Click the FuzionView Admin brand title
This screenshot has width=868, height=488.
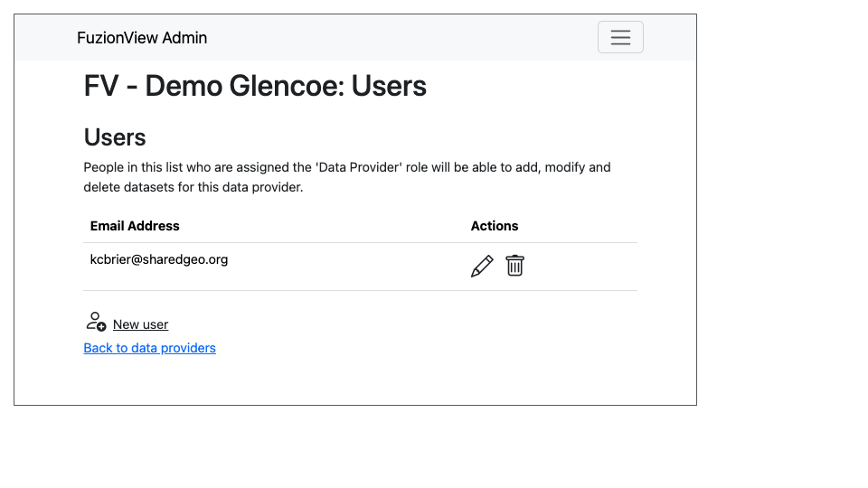(x=142, y=38)
